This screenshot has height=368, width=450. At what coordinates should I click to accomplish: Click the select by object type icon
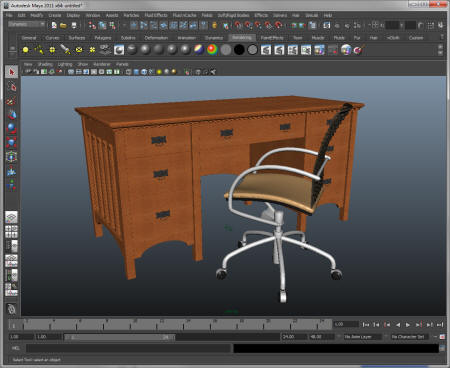pos(102,25)
